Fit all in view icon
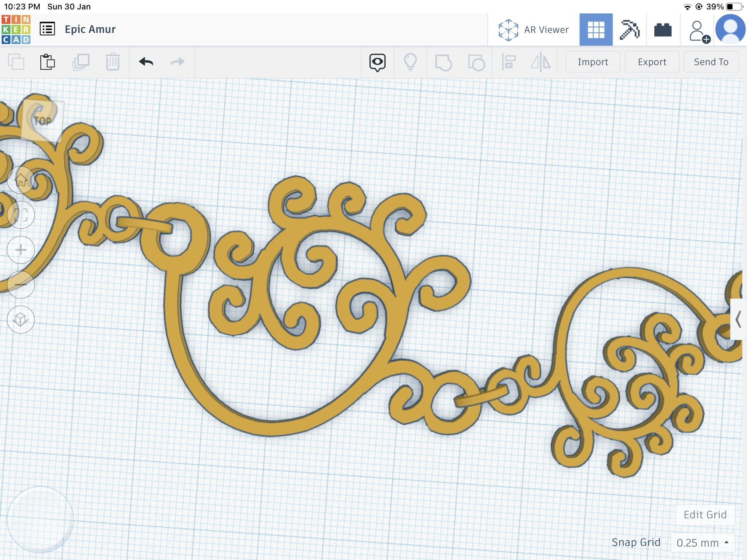Image resolution: width=747 pixels, height=560 pixels. click(21, 215)
